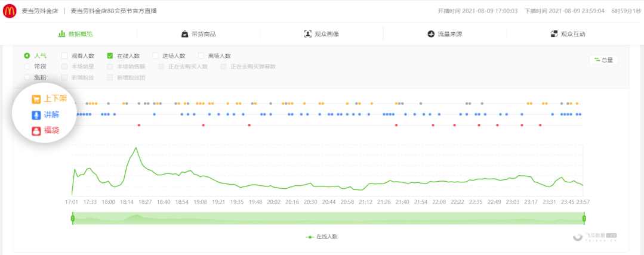644x255 pixels.
Task: Click the 带货商品 shopping bag icon
Action: tap(185, 34)
